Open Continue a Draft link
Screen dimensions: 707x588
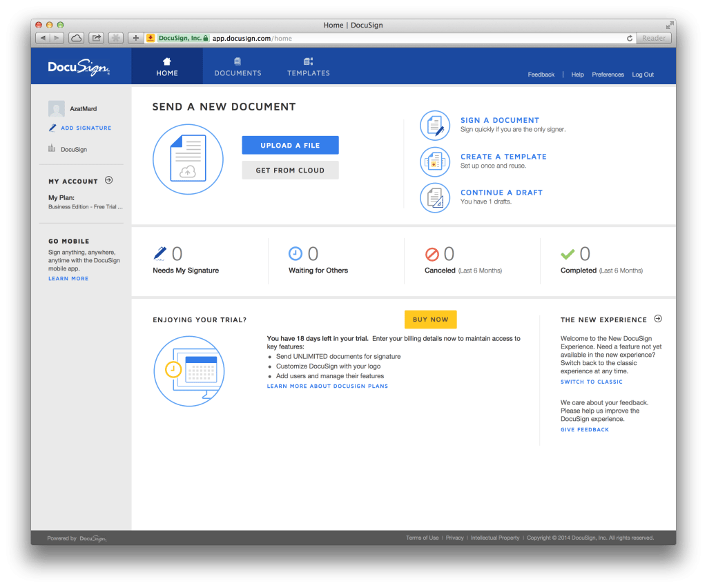point(501,193)
